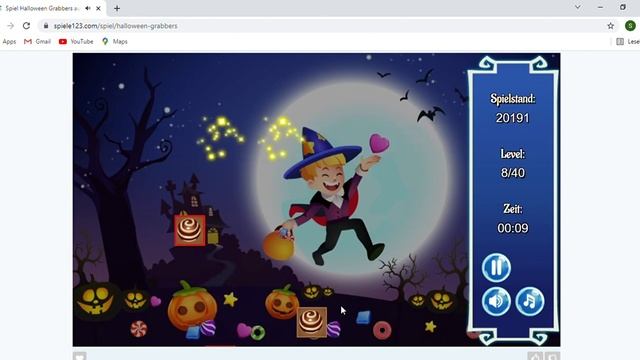This screenshot has height=360, width=640.
Task: Go forward in browser history
Action: (x=11, y=26)
